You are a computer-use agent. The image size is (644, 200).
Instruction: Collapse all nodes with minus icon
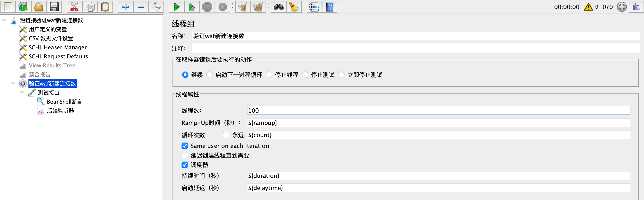click(x=141, y=7)
